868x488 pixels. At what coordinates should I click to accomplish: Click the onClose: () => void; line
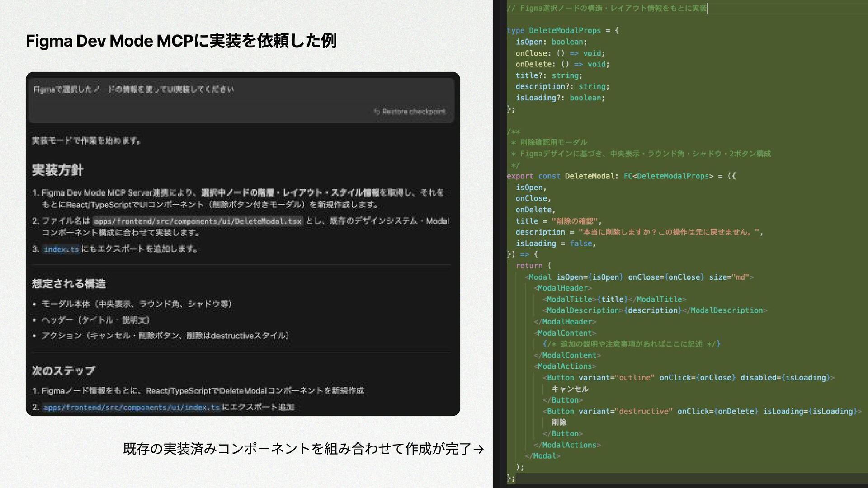[x=560, y=53]
